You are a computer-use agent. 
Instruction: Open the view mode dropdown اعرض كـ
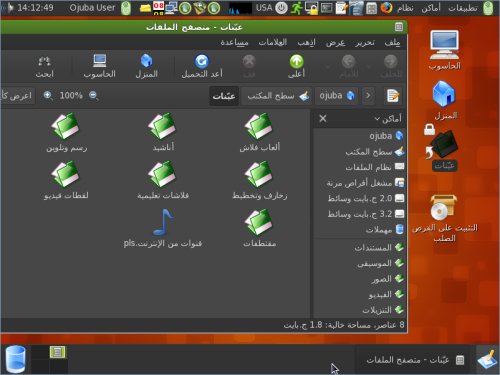[x=17, y=96]
